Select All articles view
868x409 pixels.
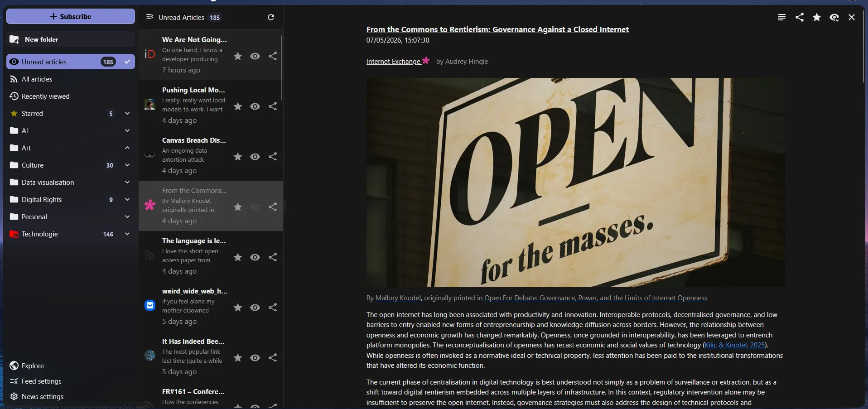(71, 79)
